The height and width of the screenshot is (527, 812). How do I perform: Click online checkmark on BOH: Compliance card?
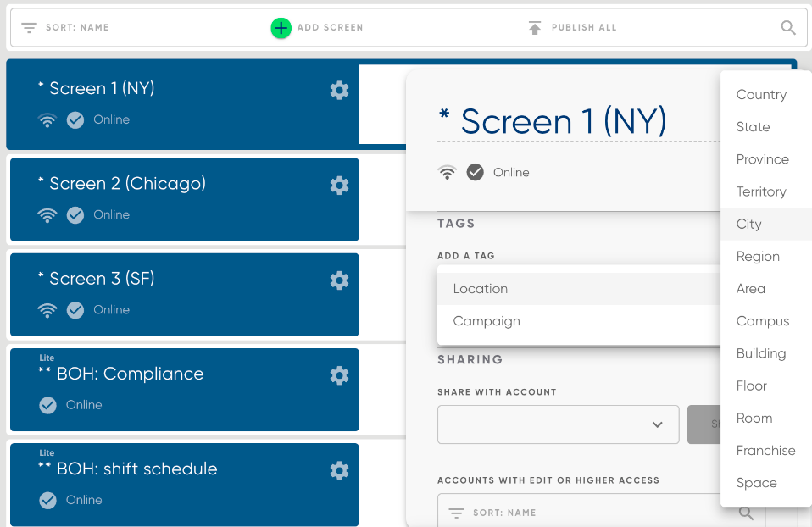(47, 405)
